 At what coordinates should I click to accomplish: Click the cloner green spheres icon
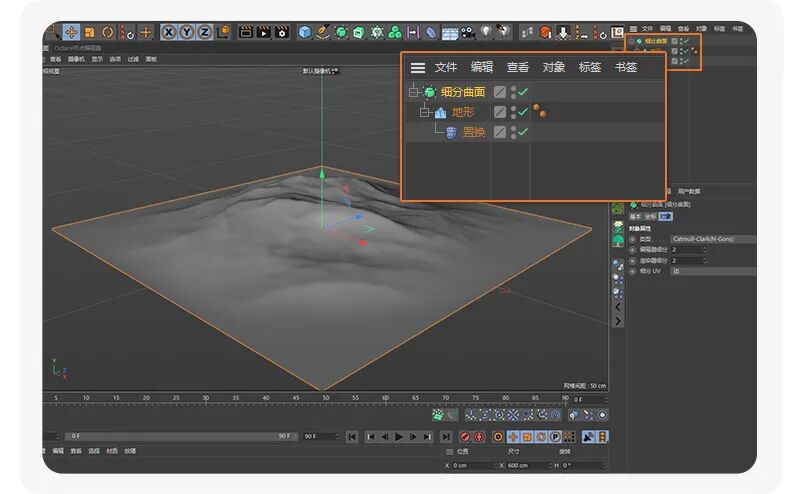pyautogui.click(x=395, y=32)
